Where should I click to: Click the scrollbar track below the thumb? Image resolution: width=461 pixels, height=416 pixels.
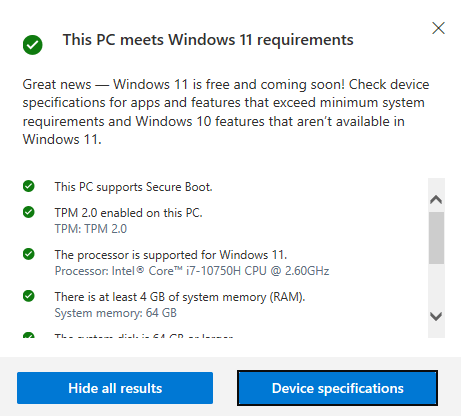pos(436,285)
